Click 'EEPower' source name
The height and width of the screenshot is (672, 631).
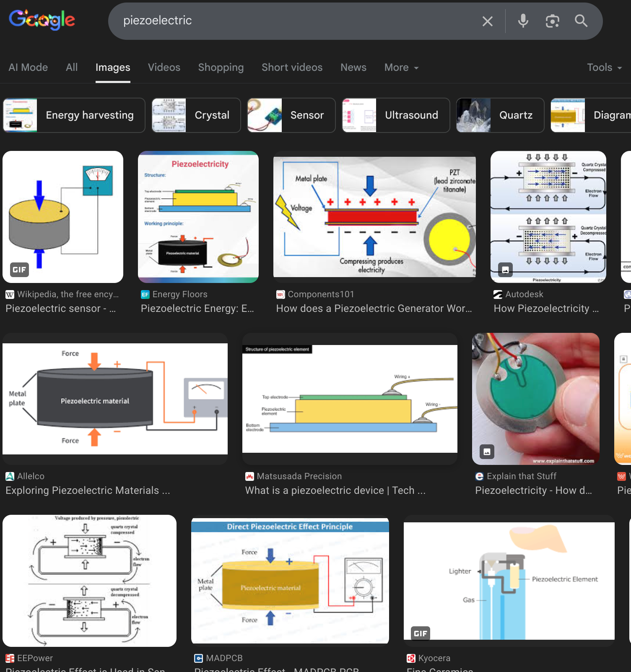35,658
